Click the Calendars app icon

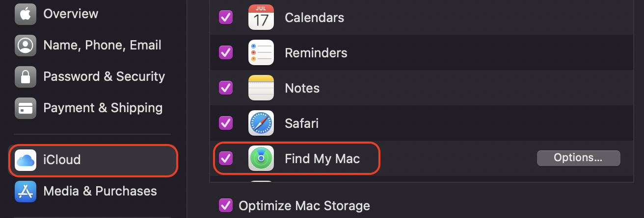(261, 17)
